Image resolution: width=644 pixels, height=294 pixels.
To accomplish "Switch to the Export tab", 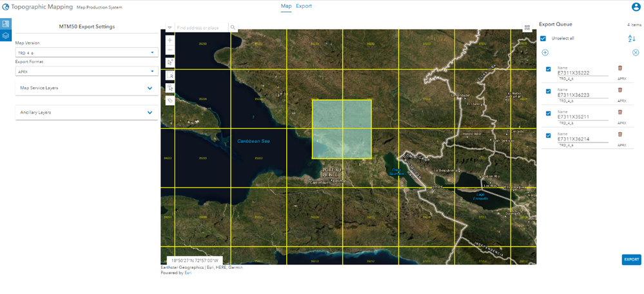I will pyautogui.click(x=304, y=6).
